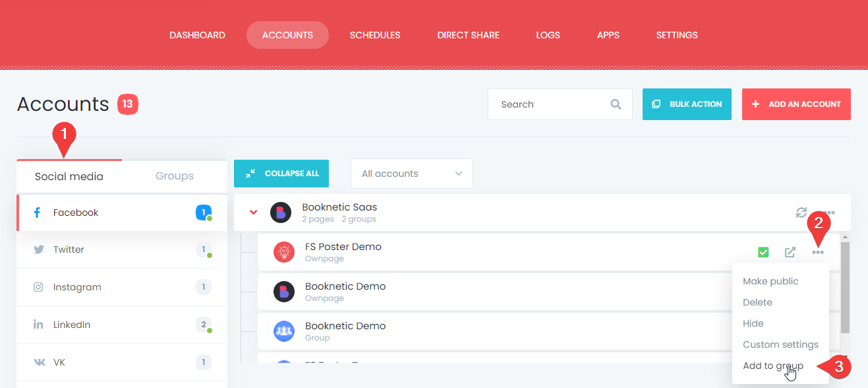Open Direct Share page

pyautogui.click(x=468, y=35)
